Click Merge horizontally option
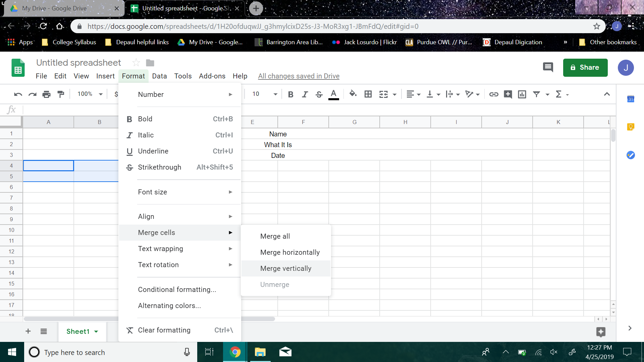644x362 pixels. (x=290, y=252)
